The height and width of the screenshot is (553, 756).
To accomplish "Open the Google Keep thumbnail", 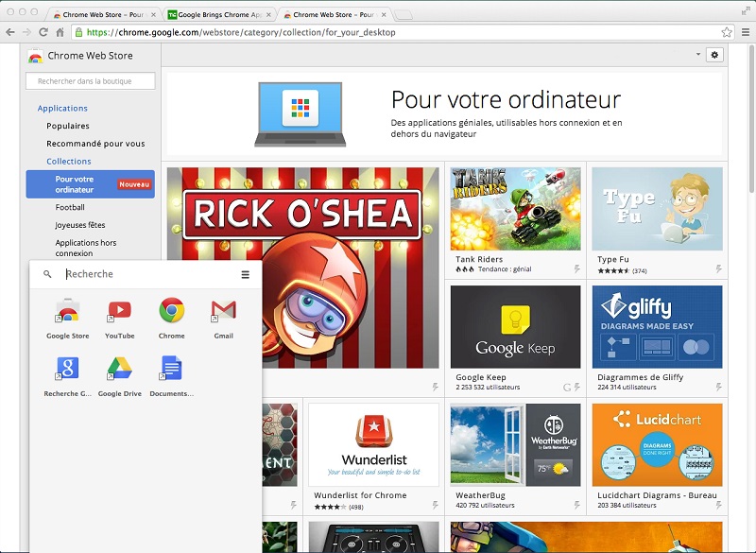I will click(515, 327).
